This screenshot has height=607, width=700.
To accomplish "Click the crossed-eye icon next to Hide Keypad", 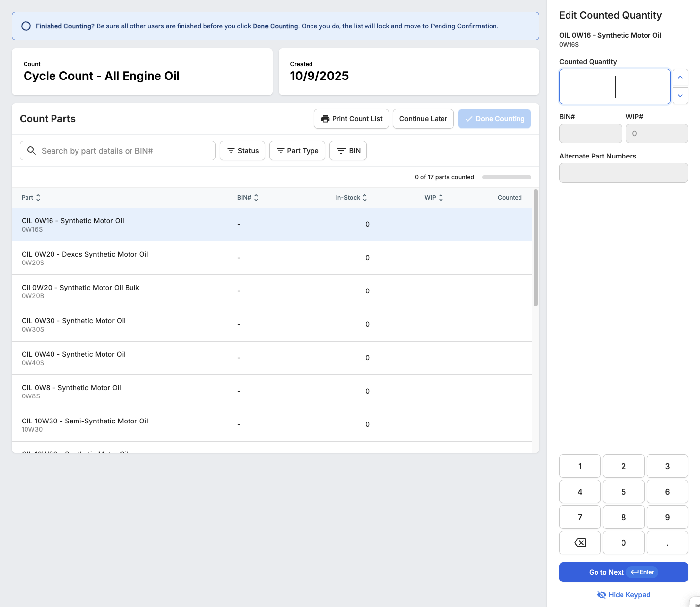I will point(601,594).
